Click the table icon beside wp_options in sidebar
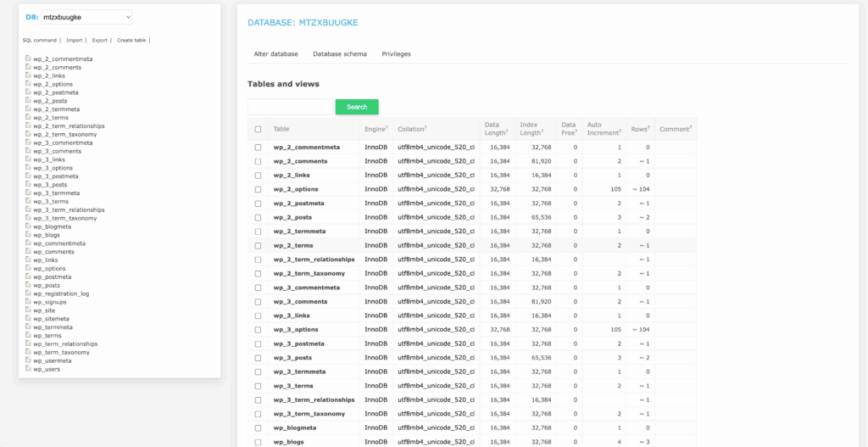 [28, 268]
